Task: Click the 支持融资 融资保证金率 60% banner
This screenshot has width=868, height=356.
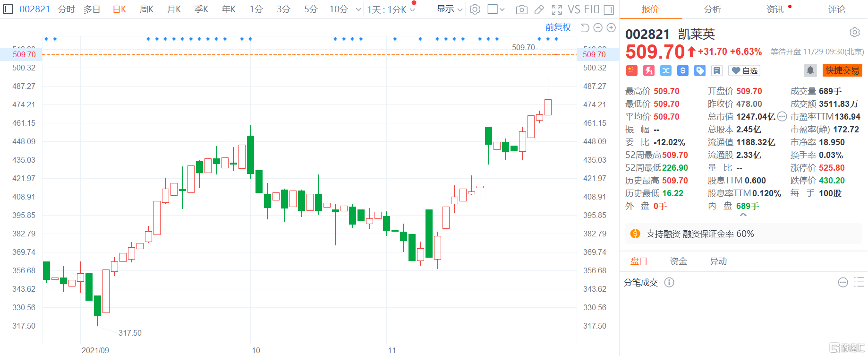Action: click(743, 234)
